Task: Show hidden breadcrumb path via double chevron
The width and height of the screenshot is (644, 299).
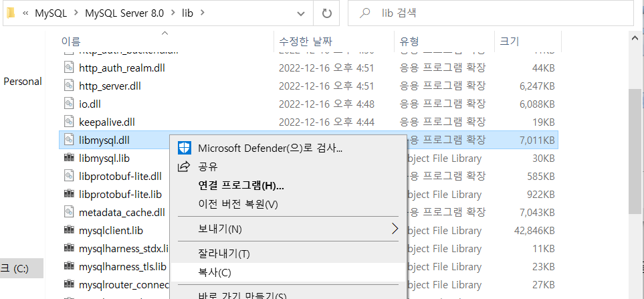Action: [x=25, y=13]
